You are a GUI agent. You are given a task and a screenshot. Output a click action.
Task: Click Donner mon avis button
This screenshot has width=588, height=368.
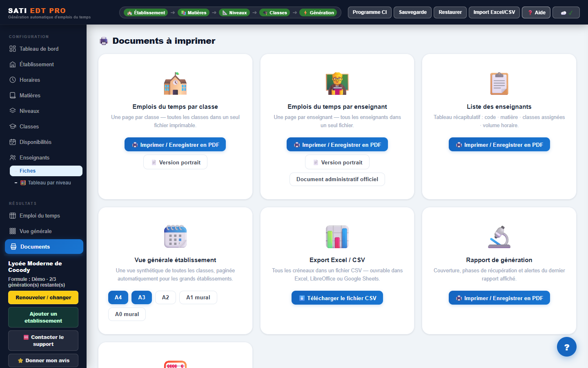(x=43, y=360)
